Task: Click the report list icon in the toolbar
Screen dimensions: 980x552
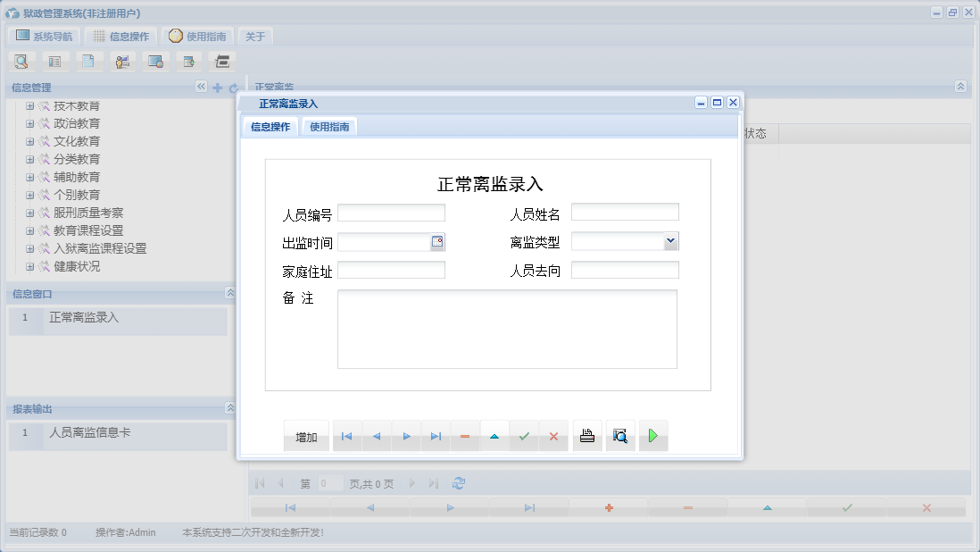Action: (54, 61)
